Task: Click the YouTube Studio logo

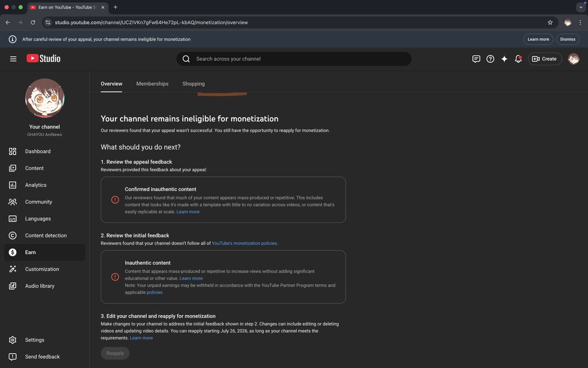Action: pyautogui.click(x=44, y=58)
